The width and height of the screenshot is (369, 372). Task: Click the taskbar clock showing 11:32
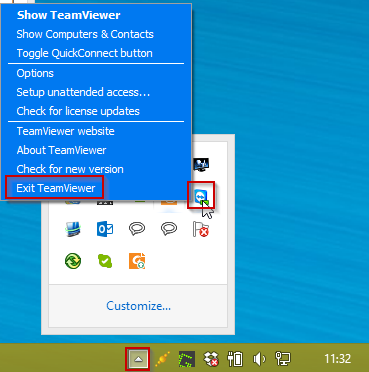pos(338,359)
